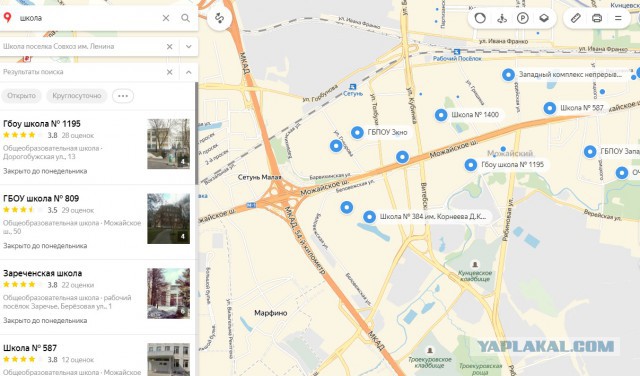Viewport: 640px width, 376px height.
Task: Click the Троекуровское кладбище marker
Action: coord(430,350)
